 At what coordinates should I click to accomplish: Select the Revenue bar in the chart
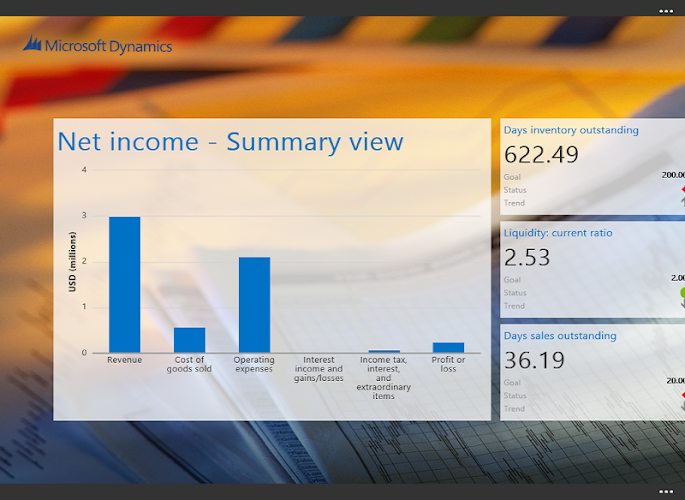(x=125, y=285)
